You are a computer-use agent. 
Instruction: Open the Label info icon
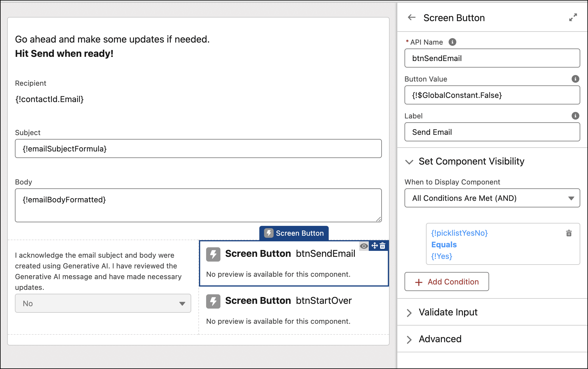(x=575, y=116)
